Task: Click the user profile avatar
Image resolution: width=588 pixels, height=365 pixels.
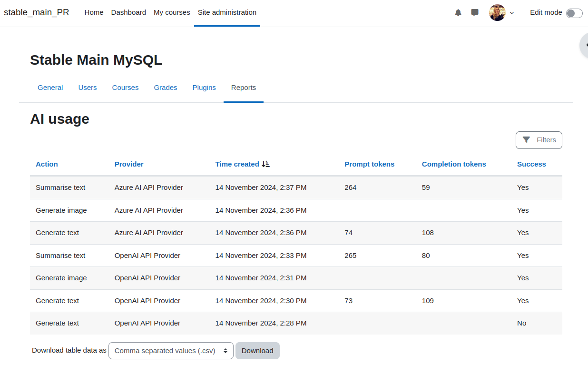Action: pyautogui.click(x=497, y=13)
